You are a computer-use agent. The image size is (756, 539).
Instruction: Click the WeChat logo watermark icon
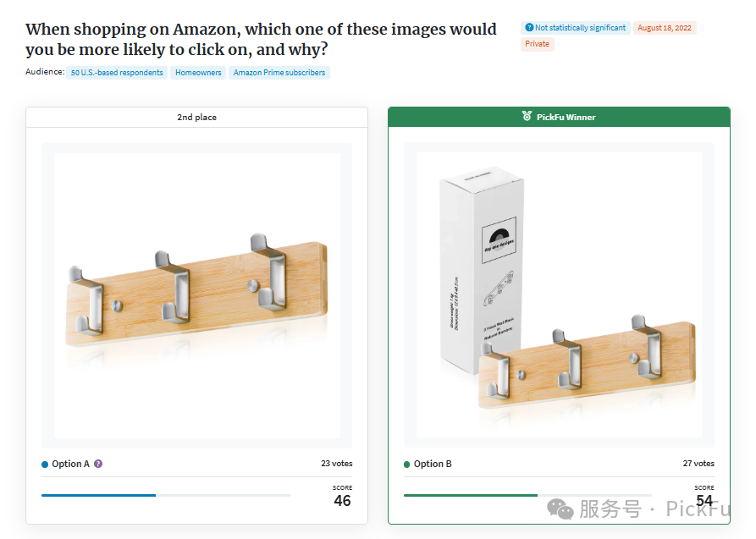coord(560,509)
